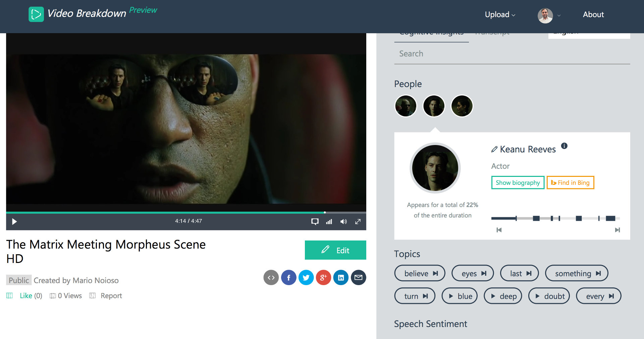This screenshot has width=644, height=339.
Task: Select the first person thumbnail in People
Action: pos(406,106)
